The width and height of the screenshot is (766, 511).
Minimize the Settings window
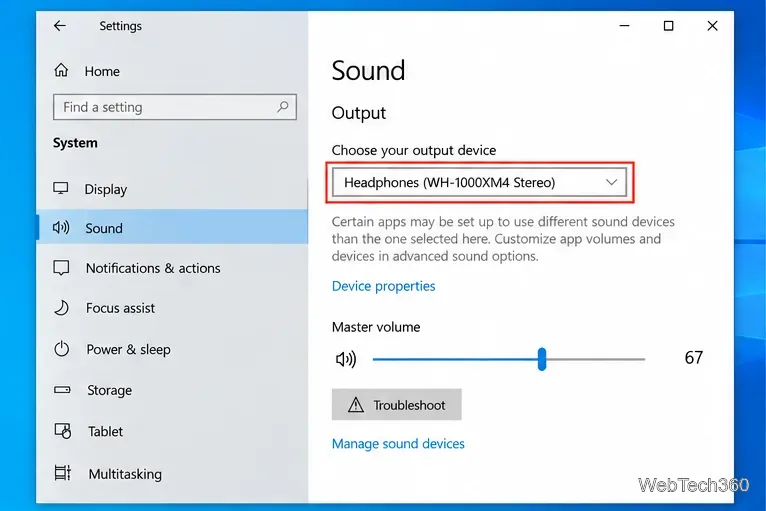[x=624, y=25]
